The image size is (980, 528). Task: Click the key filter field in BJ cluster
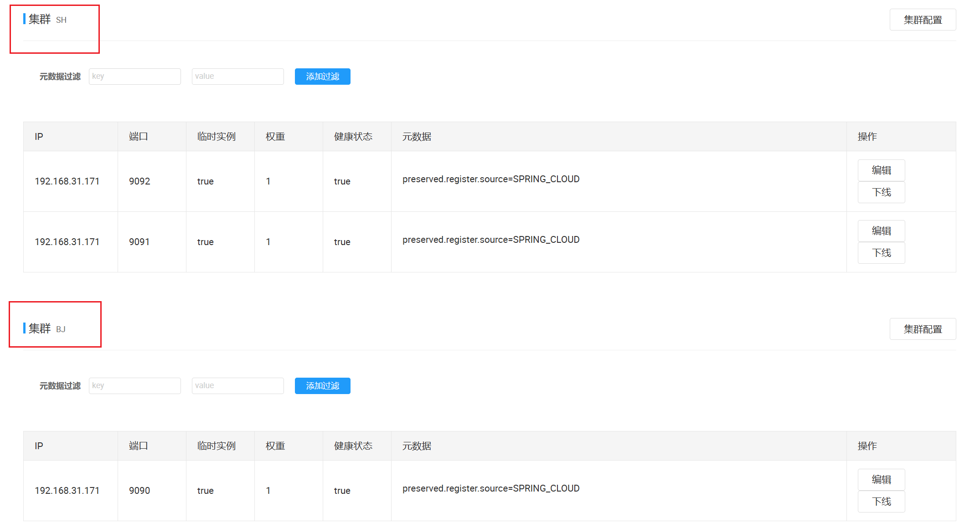(134, 386)
